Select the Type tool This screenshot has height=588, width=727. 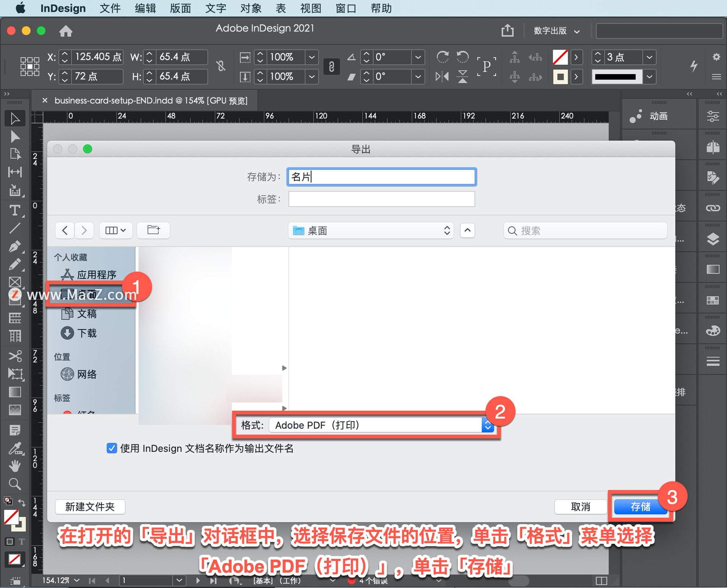pos(15,210)
